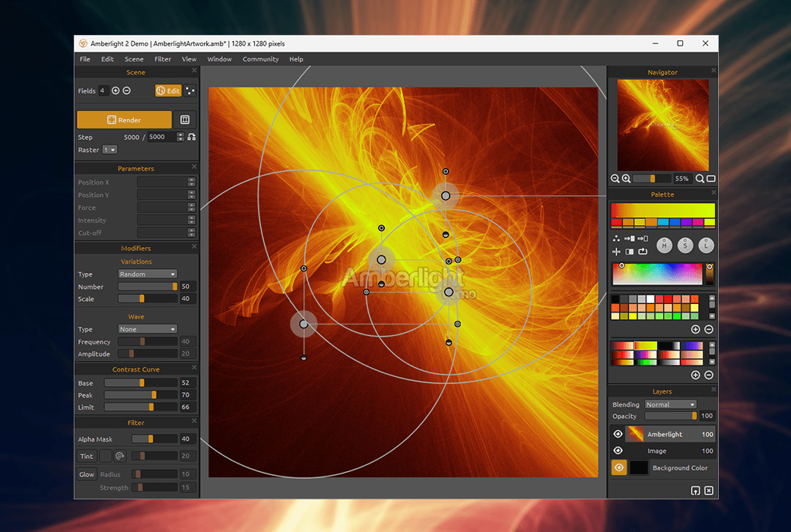
Task: Toggle Background Color layer visibility eye
Action: pos(619,468)
